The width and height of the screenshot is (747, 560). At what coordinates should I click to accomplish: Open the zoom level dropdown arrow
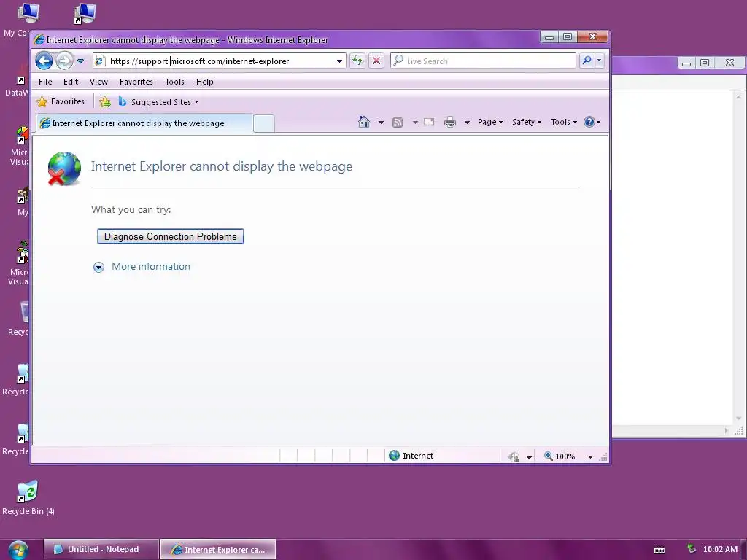pyautogui.click(x=590, y=456)
